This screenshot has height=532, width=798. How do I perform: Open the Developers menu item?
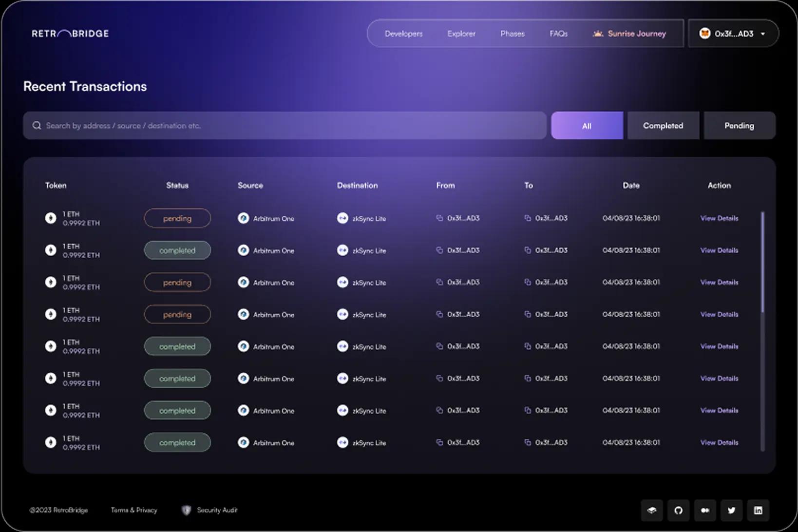403,34
